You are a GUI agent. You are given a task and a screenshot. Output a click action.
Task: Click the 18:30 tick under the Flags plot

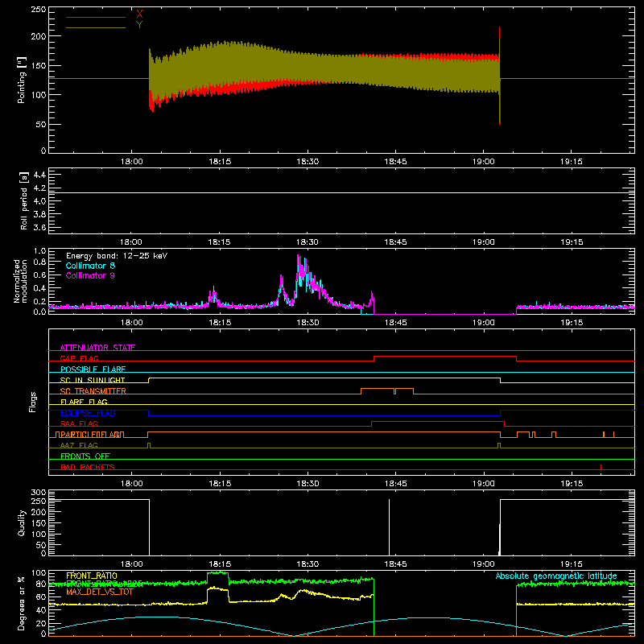[x=308, y=484]
